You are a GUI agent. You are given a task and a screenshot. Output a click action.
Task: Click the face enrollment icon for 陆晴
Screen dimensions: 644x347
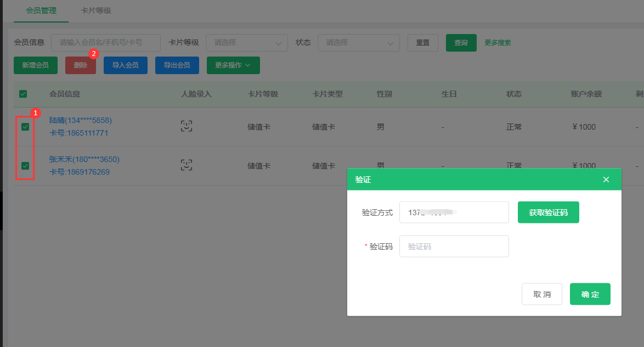click(187, 126)
